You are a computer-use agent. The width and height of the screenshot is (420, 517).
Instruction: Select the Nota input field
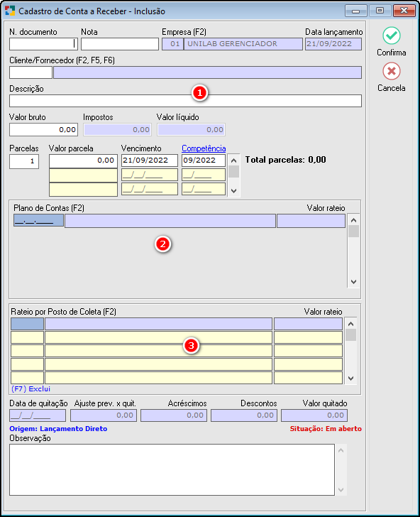[x=120, y=44]
